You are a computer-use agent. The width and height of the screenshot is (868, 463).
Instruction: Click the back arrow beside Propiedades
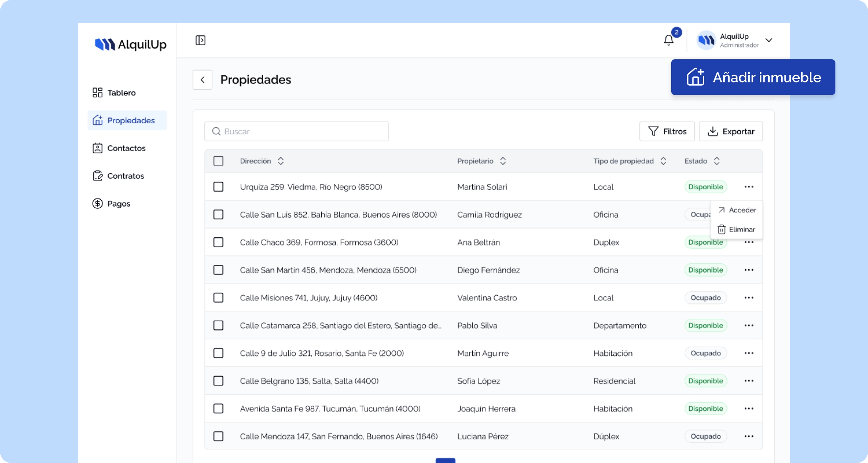coord(203,80)
